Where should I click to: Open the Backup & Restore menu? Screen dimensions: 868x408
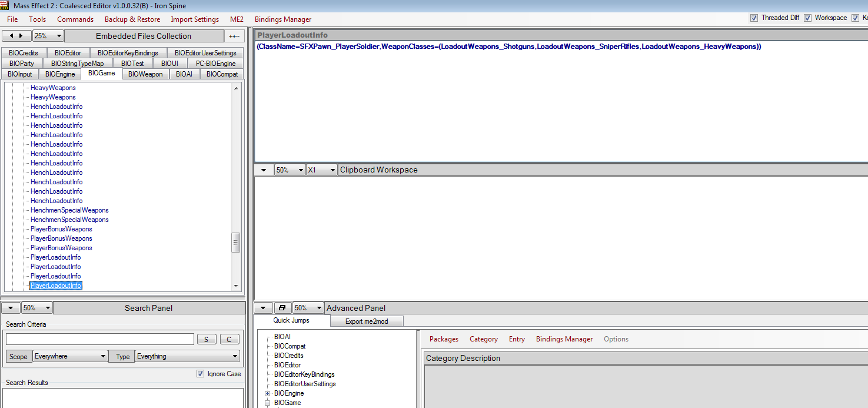132,19
